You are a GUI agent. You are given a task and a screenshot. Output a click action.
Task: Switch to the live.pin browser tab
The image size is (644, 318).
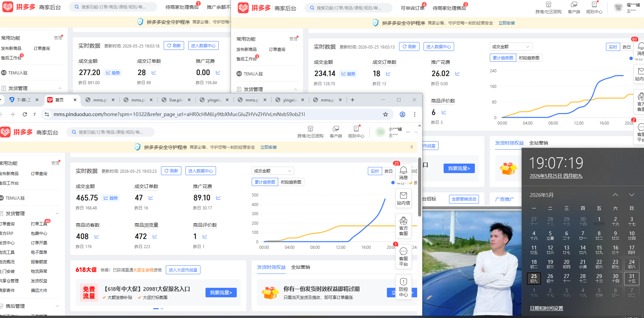(176, 100)
